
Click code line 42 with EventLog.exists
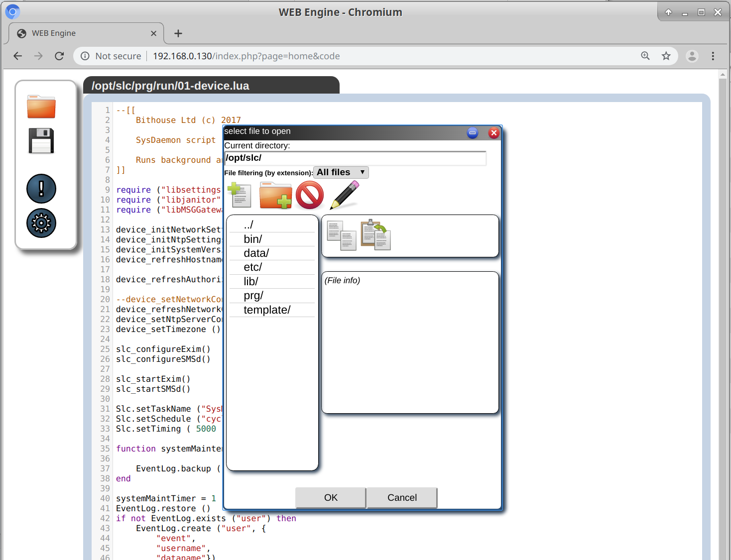[206, 519]
